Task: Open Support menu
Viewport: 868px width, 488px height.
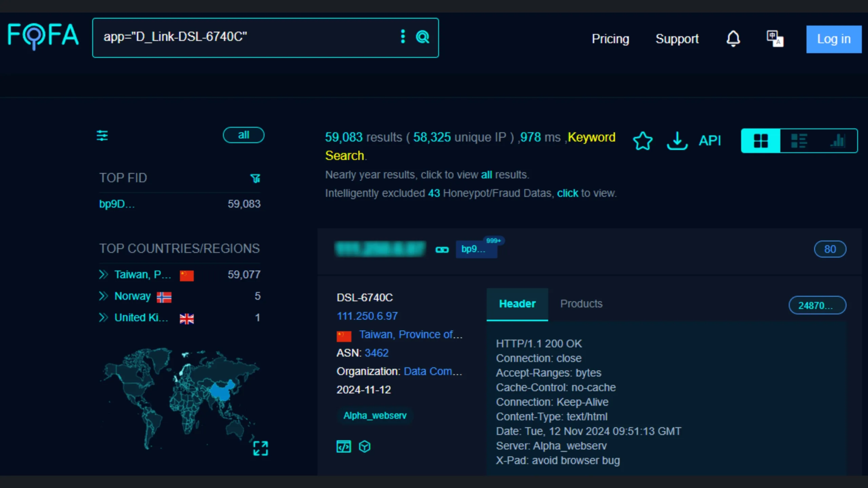Action: [x=677, y=39]
